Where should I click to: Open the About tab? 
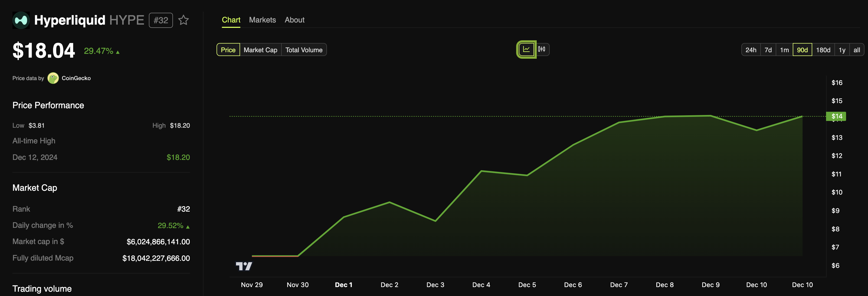[x=294, y=20]
